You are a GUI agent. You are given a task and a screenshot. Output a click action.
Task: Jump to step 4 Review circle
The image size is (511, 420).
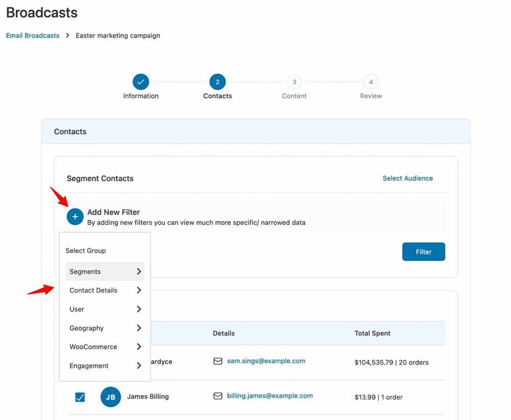[x=371, y=82]
